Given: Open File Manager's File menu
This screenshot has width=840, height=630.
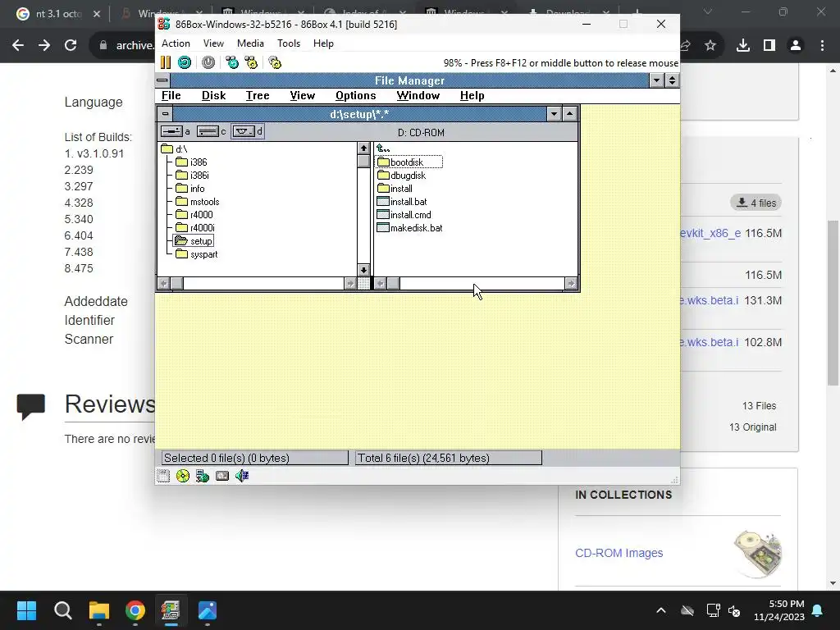Looking at the screenshot, I should pos(171,95).
